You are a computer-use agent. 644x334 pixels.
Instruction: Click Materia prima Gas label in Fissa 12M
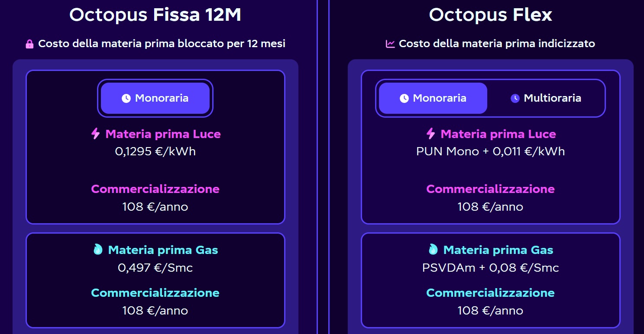(163, 250)
